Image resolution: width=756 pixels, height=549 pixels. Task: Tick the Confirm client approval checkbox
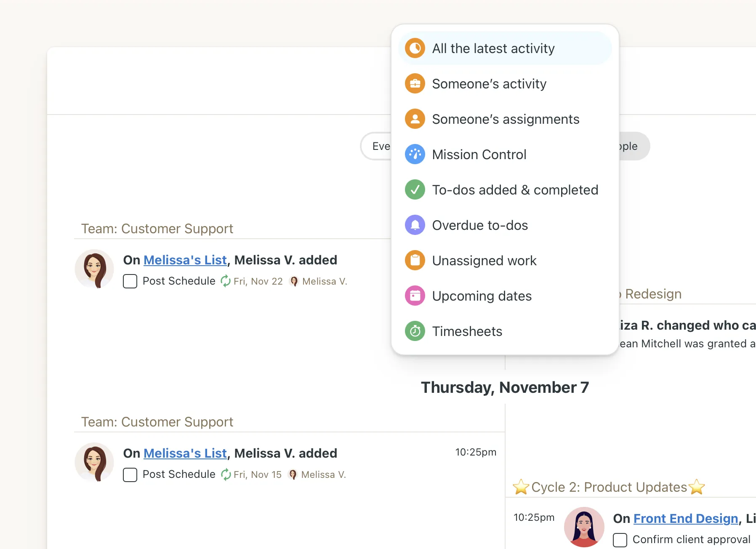click(x=620, y=539)
